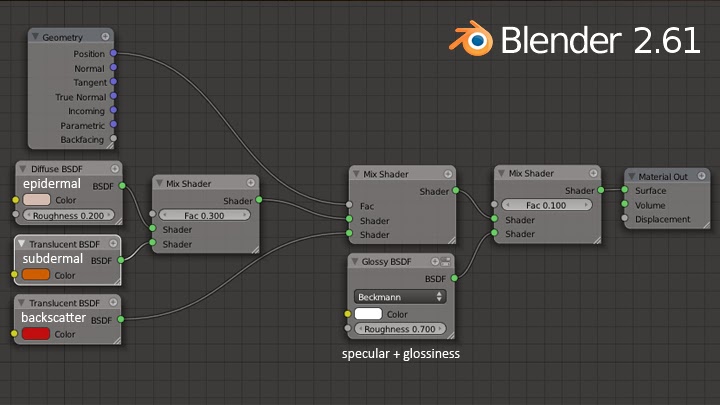This screenshot has height=405, width=720.
Task: Click Shader output socket of middle Mix Shader
Action: pos(456,190)
